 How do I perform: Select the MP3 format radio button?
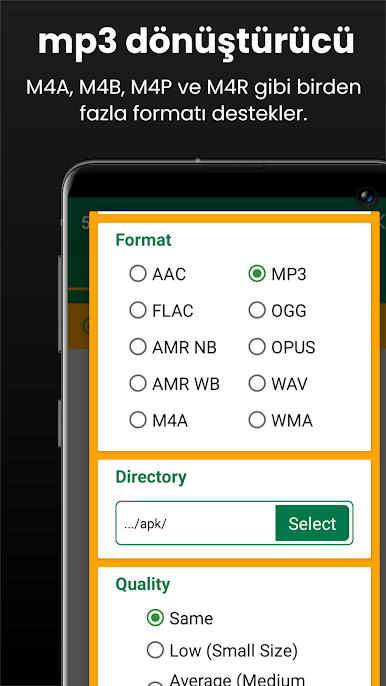pyautogui.click(x=257, y=274)
